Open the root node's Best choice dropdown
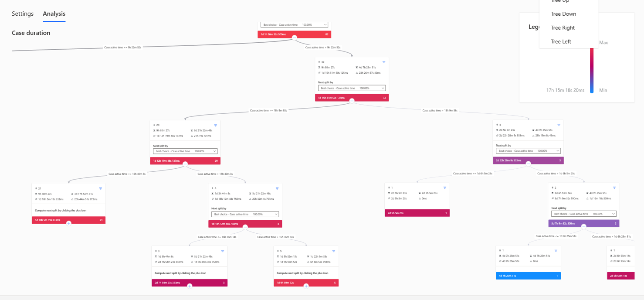The image size is (644, 300). (294, 25)
